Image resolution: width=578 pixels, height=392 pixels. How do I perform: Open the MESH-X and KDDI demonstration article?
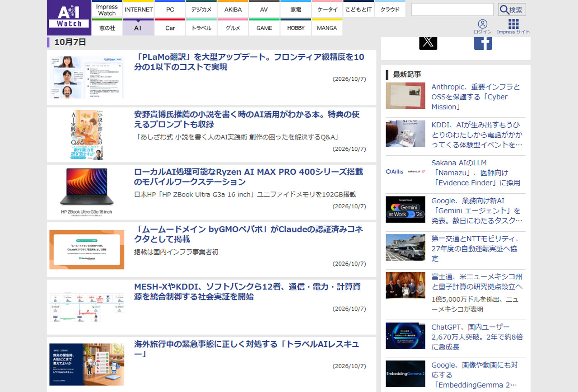[247, 291]
